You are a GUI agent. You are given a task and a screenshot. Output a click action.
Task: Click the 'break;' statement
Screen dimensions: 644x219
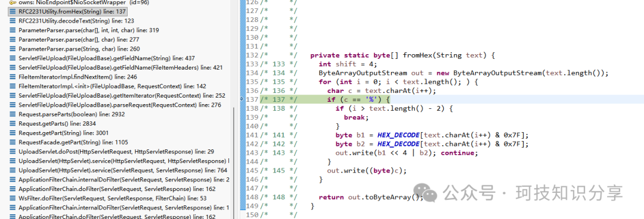357,117
